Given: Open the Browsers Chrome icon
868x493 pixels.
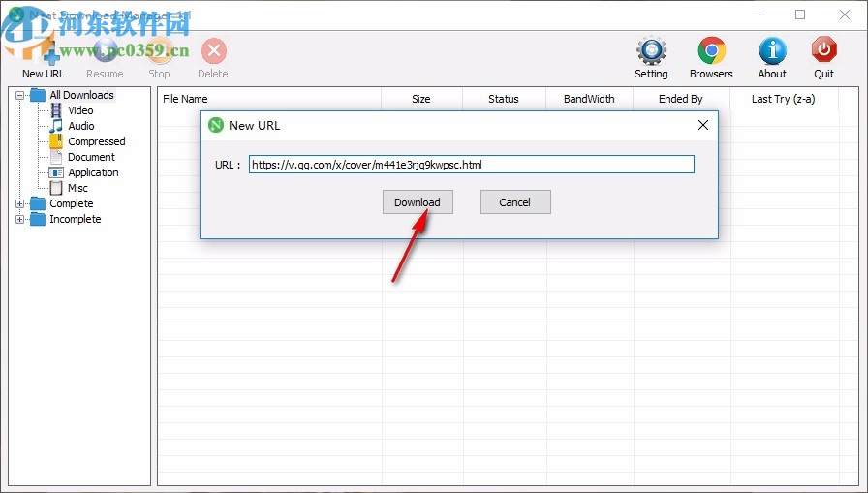Looking at the screenshot, I should pos(711,51).
